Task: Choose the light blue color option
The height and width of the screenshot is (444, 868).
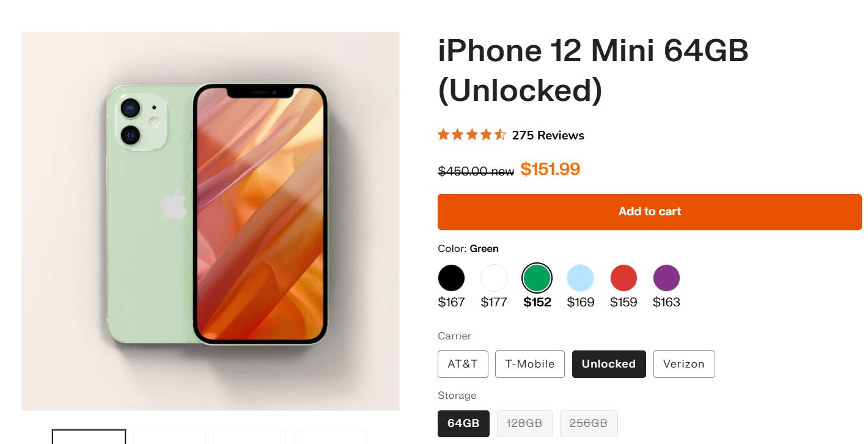Action: (x=579, y=278)
